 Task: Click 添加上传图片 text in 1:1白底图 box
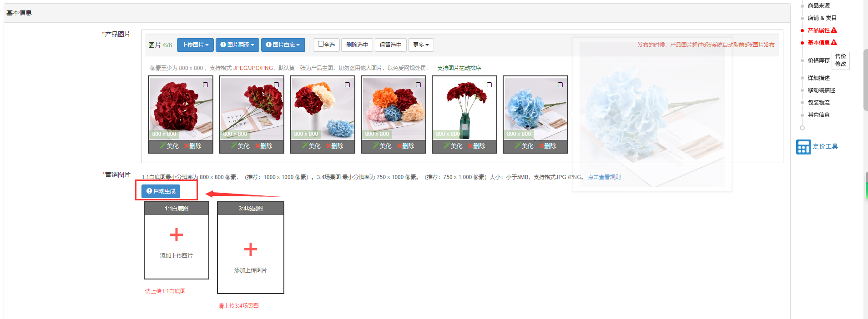tap(177, 256)
